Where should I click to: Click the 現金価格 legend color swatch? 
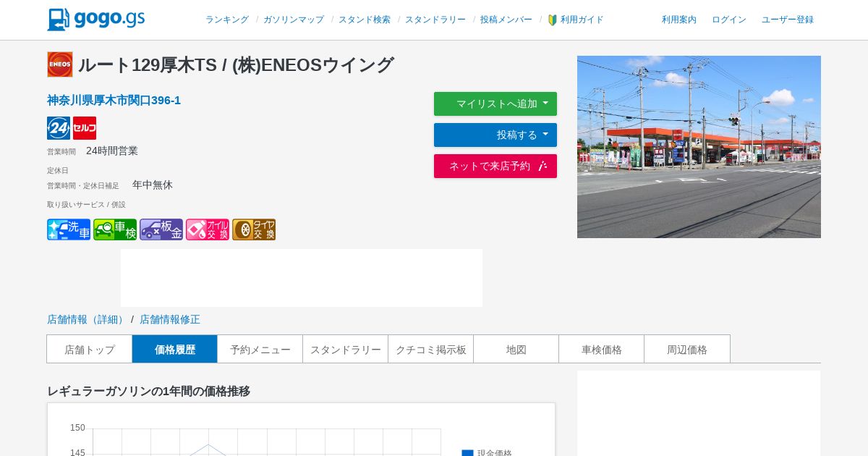point(468,453)
